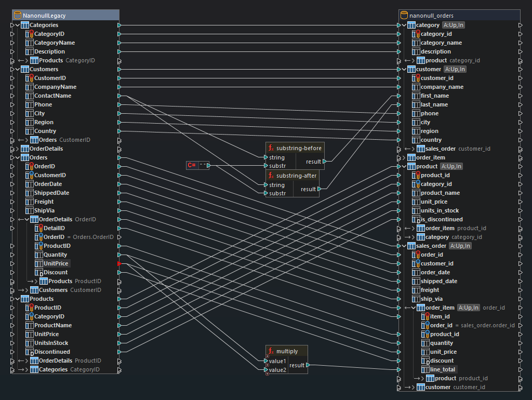Click the CustomerID primary key icon under Customers
The image size is (532, 400).
(30, 78)
